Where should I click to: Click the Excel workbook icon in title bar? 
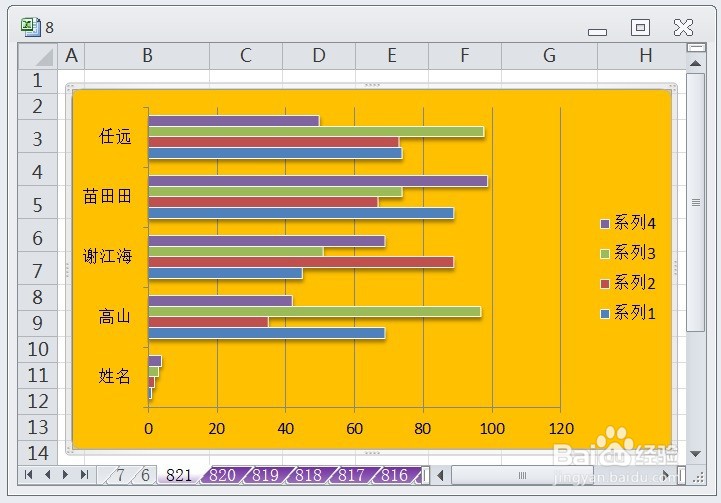31,27
